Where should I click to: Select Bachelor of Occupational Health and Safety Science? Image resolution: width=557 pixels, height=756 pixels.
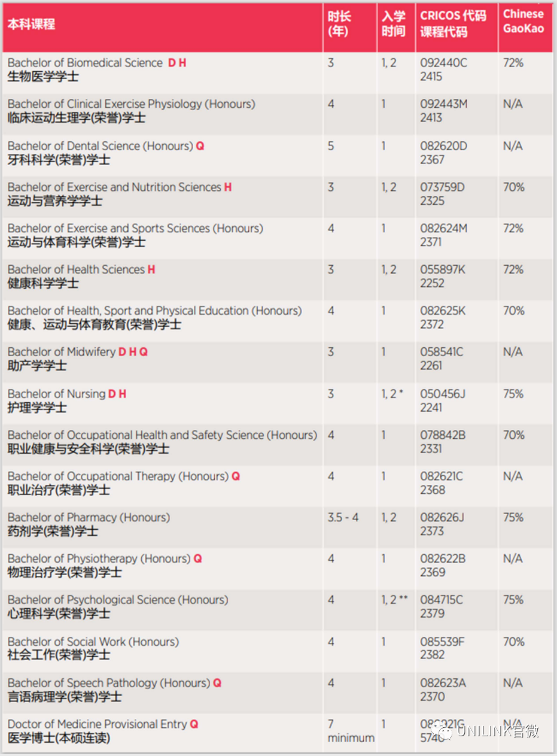pyautogui.click(x=163, y=435)
